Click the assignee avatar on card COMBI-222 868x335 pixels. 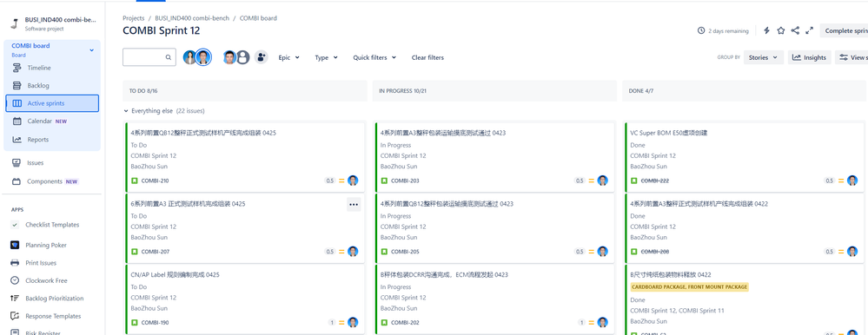click(852, 181)
